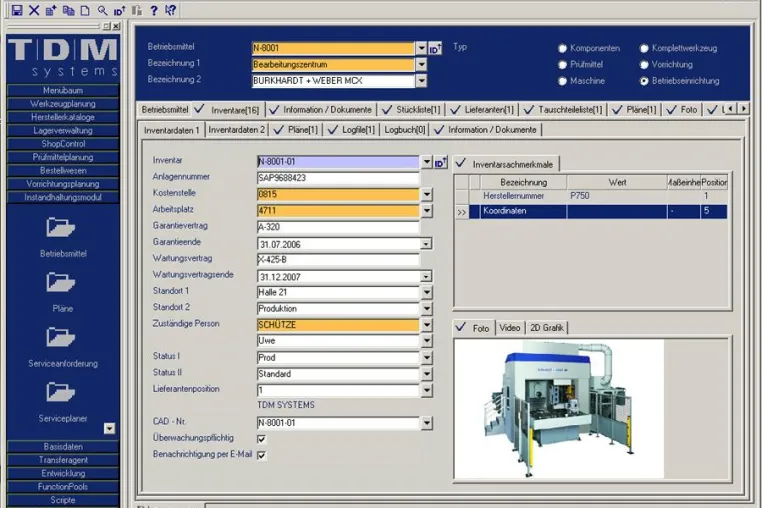This screenshot has width=762, height=508.
Task: Open search with the magnifier icon
Action: point(102,10)
